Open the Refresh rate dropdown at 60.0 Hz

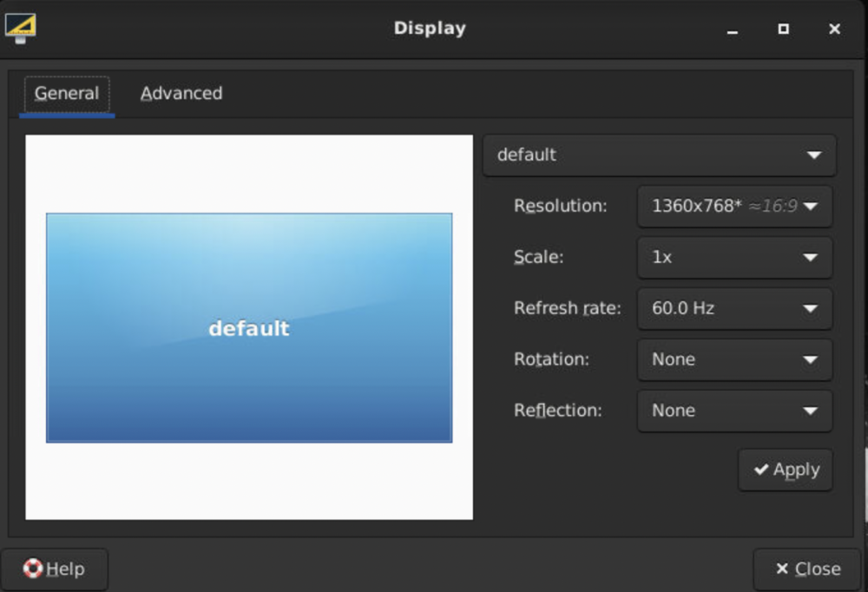734,308
